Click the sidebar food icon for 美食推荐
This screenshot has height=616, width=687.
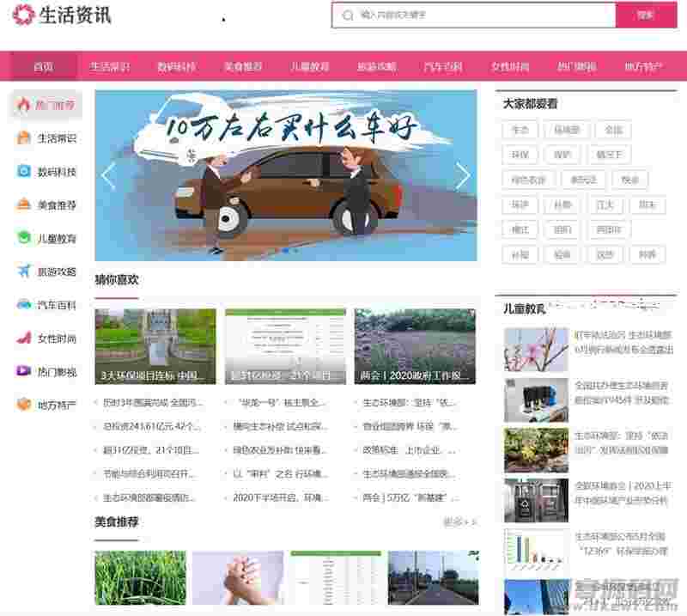click(x=23, y=204)
